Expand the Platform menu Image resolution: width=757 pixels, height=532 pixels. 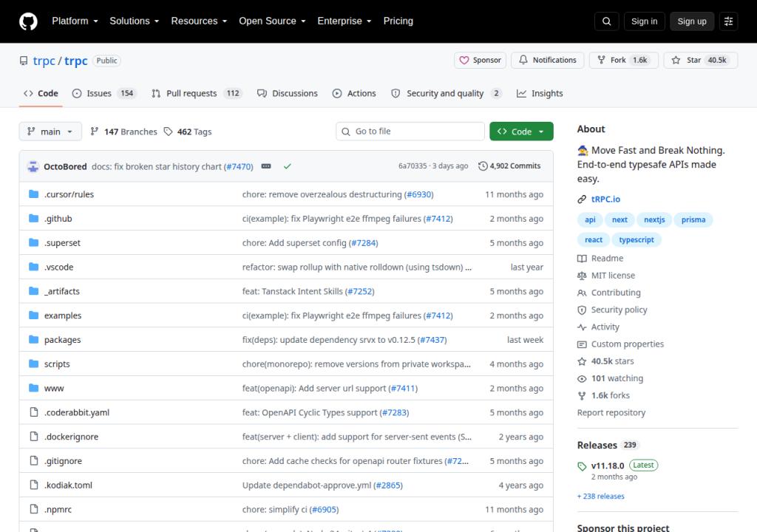tap(75, 21)
